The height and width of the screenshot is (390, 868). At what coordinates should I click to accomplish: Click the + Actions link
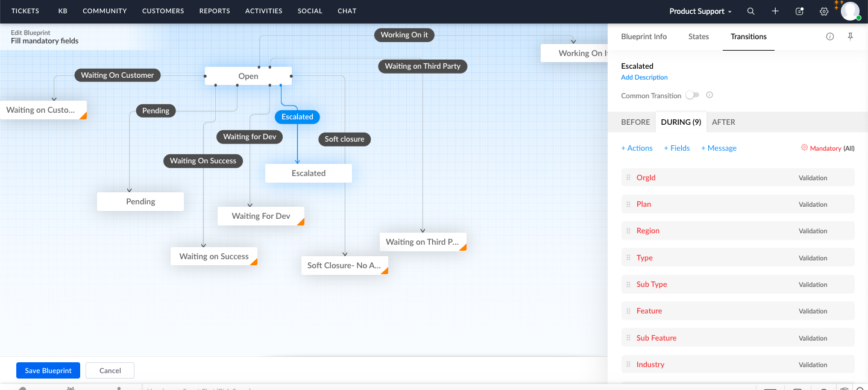(x=637, y=148)
